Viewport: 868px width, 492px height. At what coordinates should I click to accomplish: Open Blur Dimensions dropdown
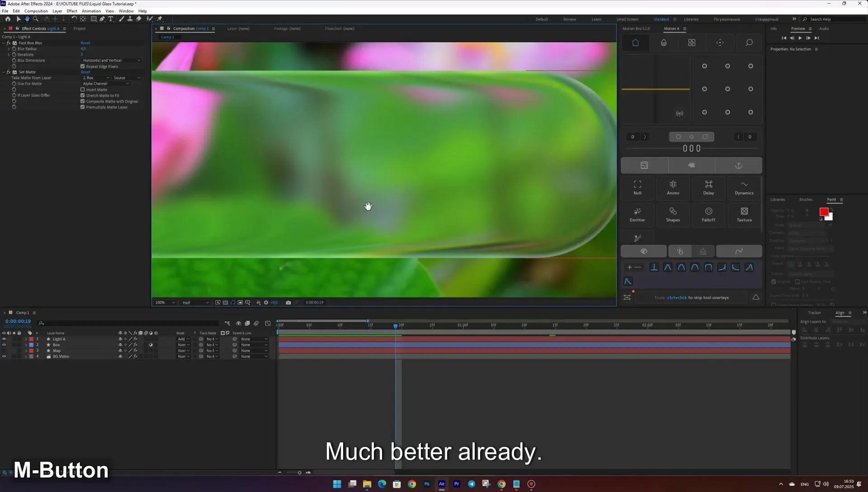click(x=111, y=60)
